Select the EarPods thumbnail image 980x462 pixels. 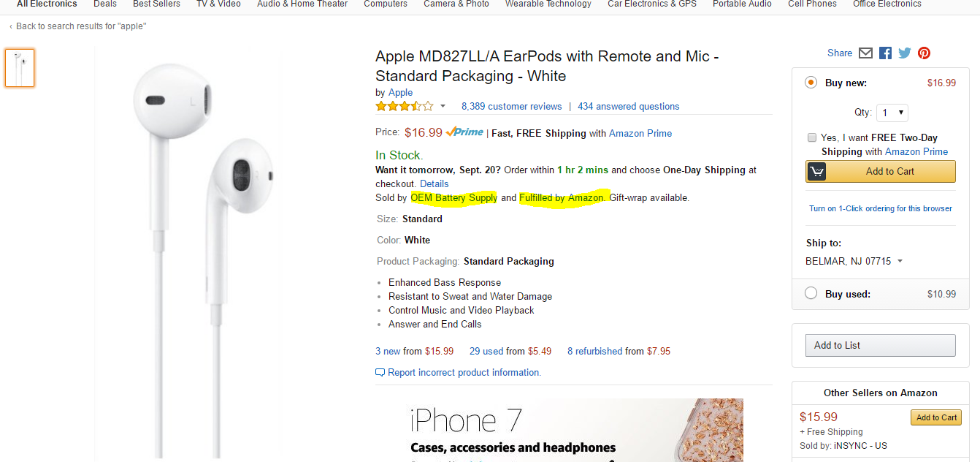click(20, 67)
